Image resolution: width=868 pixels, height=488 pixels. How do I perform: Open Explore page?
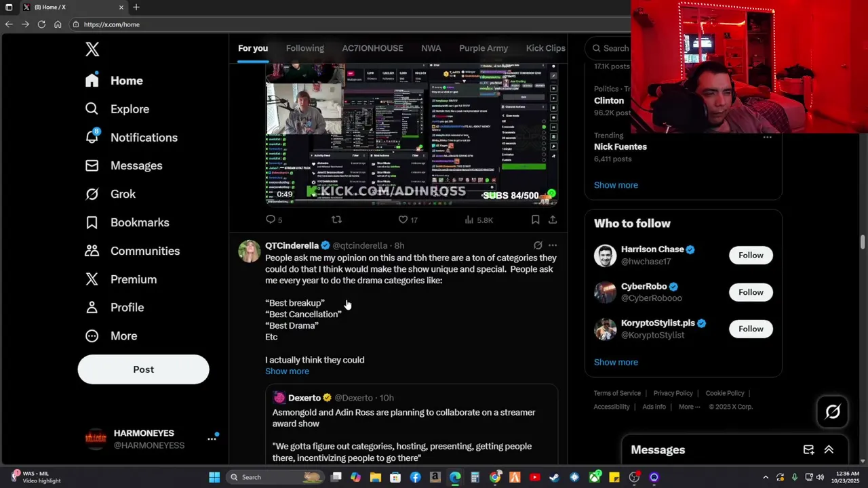[117, 109]
